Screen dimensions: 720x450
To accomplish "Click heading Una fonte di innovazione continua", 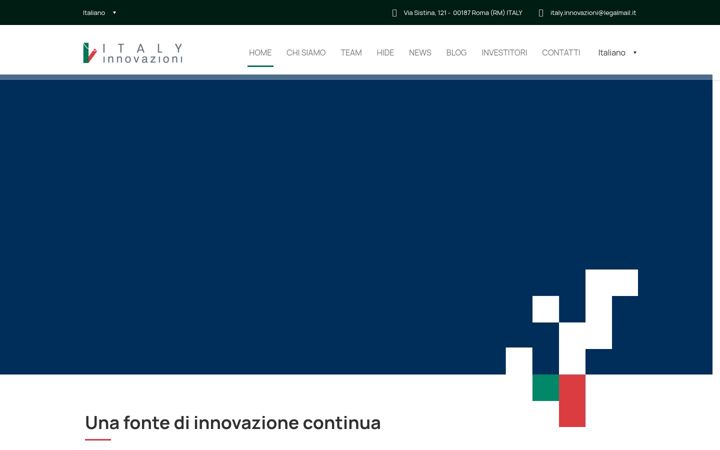I will pyautogui.click(x=233, y=423).
